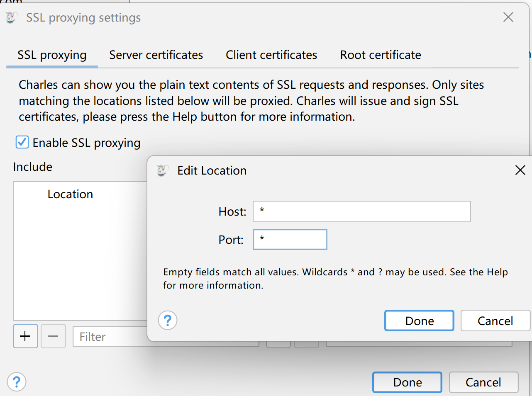Click the SSL proxying settings title text
The width and height of the screenshot is (532, 396).
click(83, 18)
